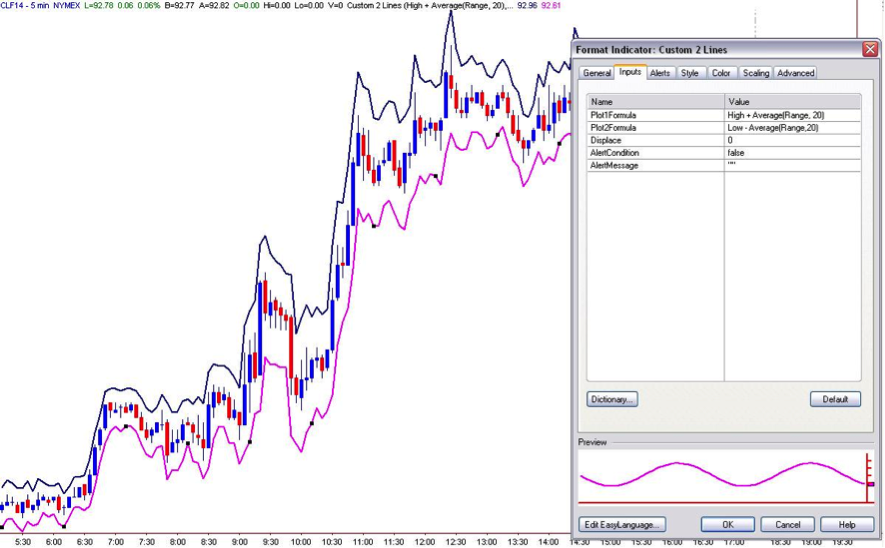Edit value Low - Average(Range,20)
The height and width of the screenshot is (548, 885).
[793, 128]
